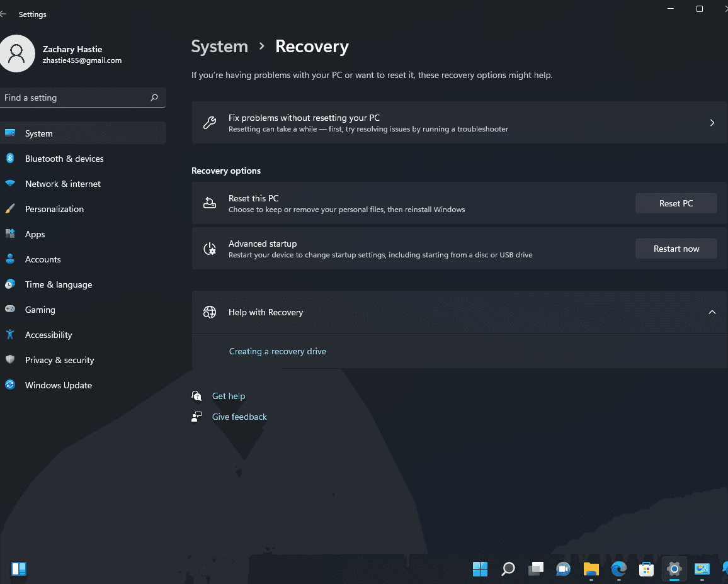This screenshot has width=728, height=584.
Task: Click the Fix problems without resetting your PC text
Action: (x=304, y=118)
